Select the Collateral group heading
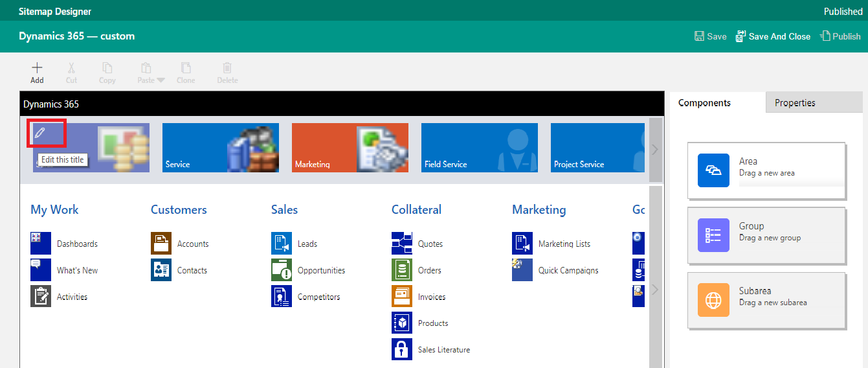Screen dimensions: 868x368 pyautogui.click(x=416, y=209)
